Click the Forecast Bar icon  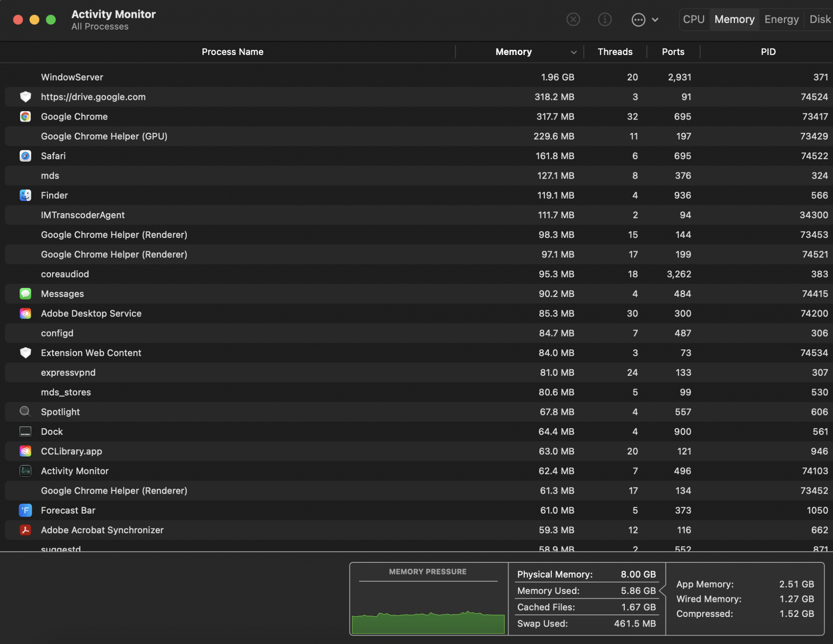click(x=25, y=510)
